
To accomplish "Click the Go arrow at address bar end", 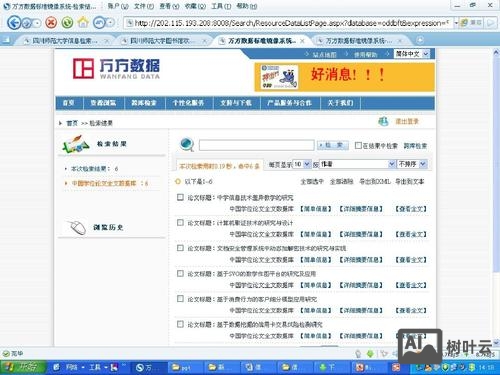I will pyautogui.click(x=491, y=23).
